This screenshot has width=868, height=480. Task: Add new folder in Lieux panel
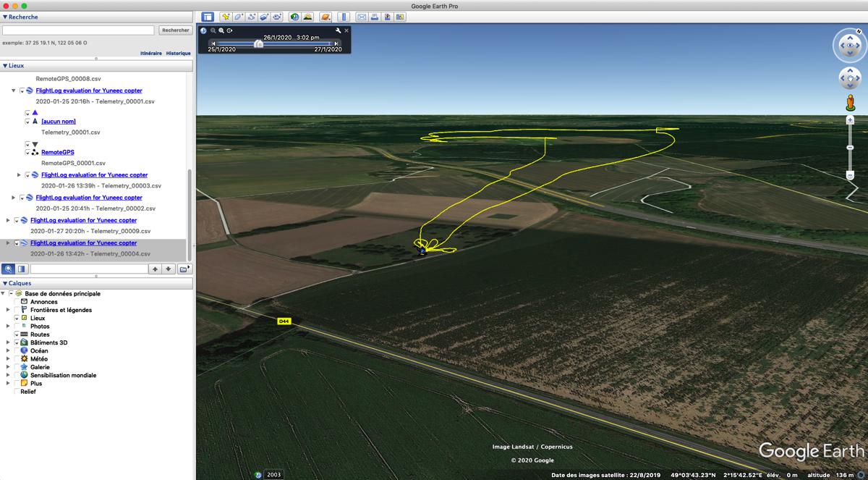(x=185, y=269)
